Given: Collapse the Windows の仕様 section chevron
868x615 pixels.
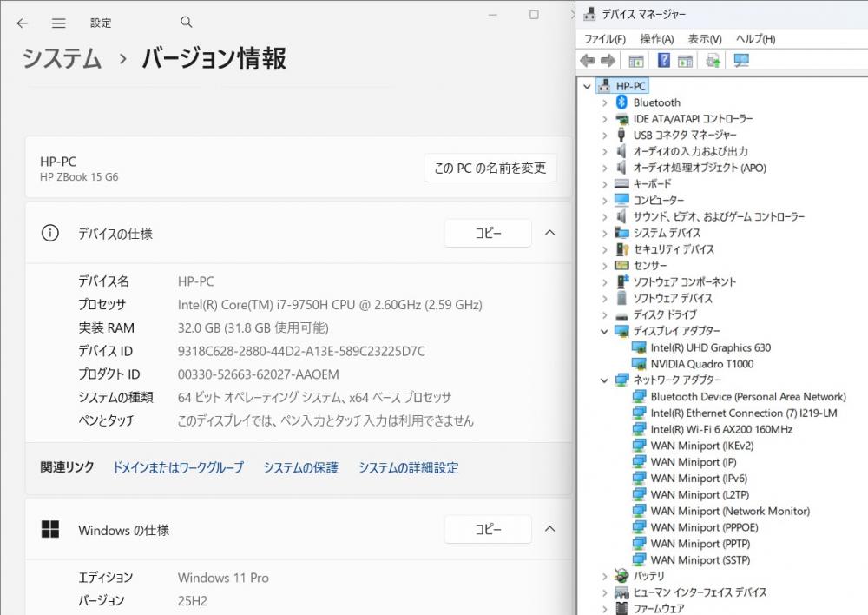Looking at the screenshot, I should (549, 528).
